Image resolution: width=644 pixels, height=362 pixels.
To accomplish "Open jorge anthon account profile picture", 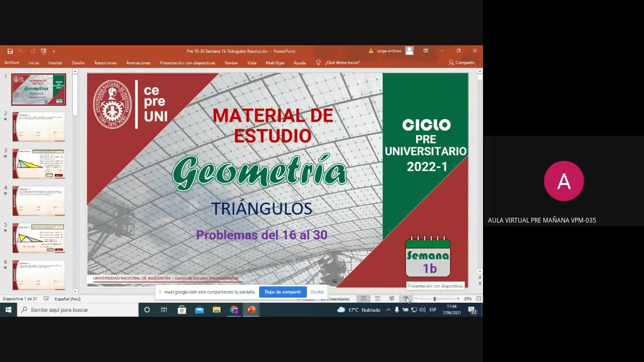I will tap(410, 51).
